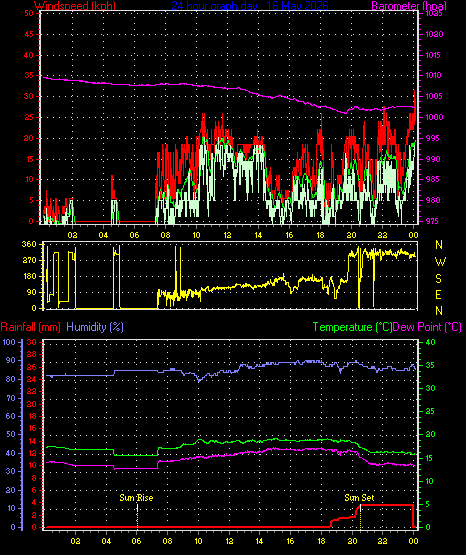
Task: Click the temperature axis value '25'
Action: [430, 411]
